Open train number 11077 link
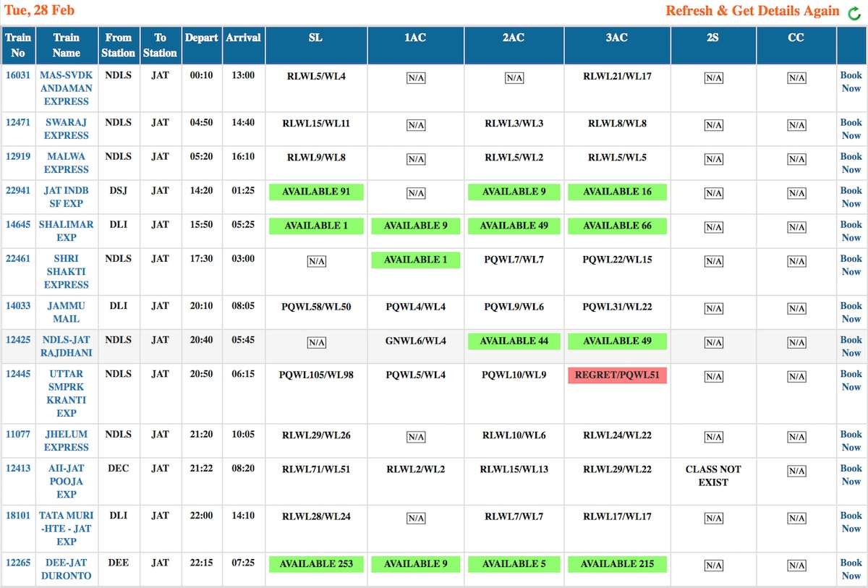This screenshot has width=868, height=588. [18, 435]
